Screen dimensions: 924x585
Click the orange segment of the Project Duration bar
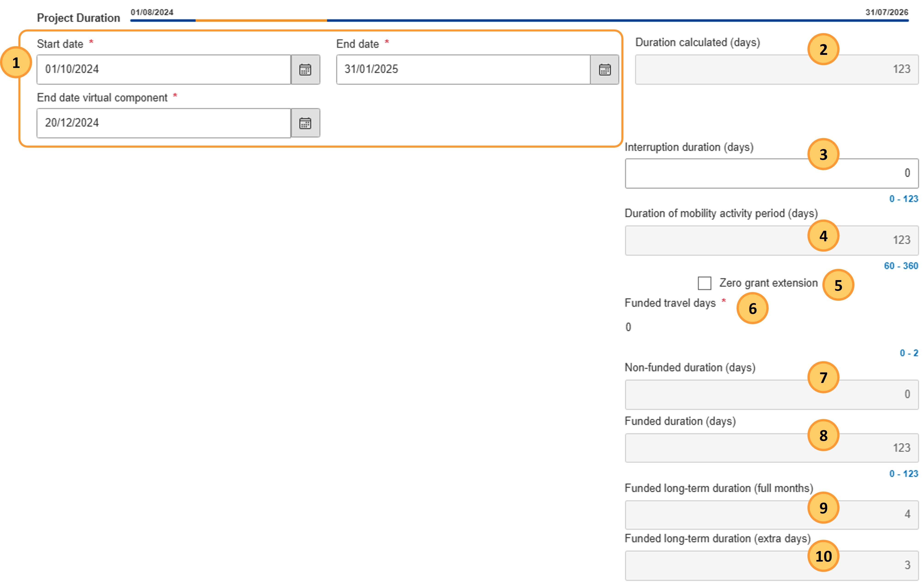[261, 20]
